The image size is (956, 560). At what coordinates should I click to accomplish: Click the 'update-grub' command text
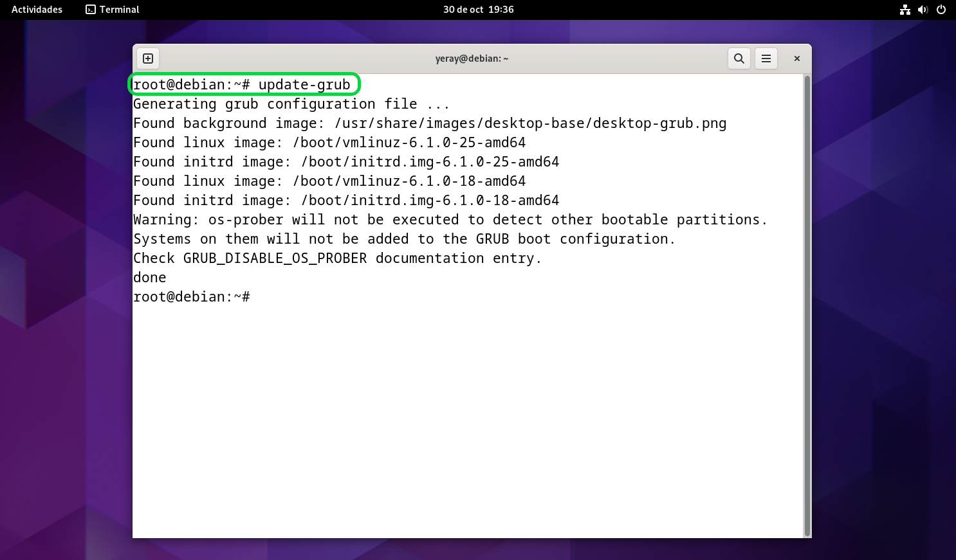(x=304, y=85)
